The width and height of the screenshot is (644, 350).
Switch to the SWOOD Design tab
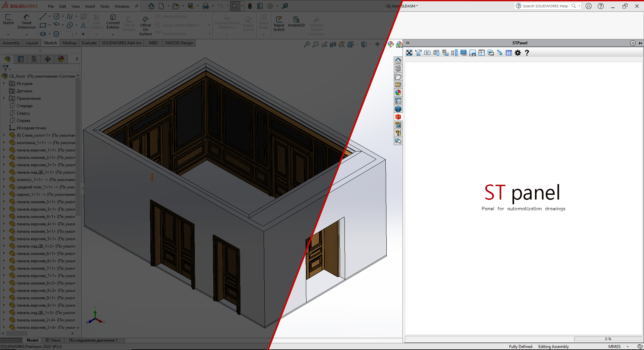[x=179, y=43]
